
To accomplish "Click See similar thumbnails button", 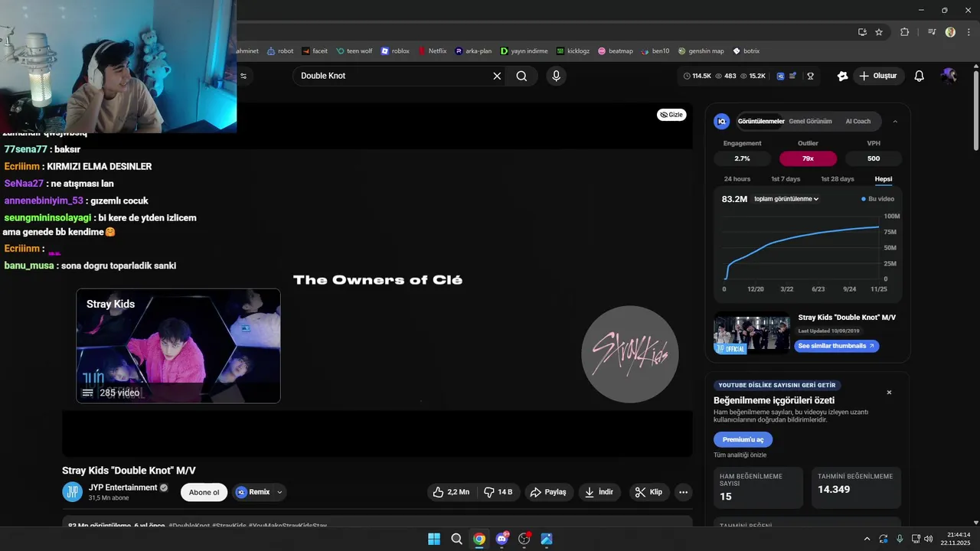I will point(836,346).
